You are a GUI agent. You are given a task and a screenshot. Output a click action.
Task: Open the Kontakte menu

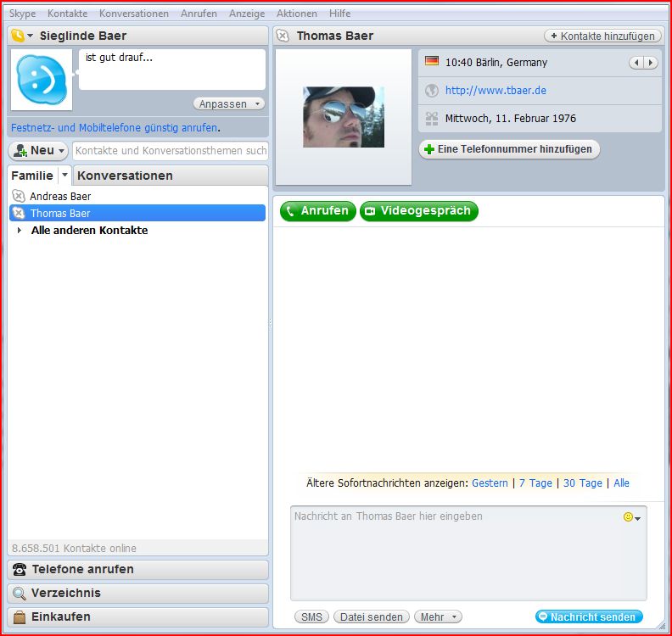pos(67,14)
